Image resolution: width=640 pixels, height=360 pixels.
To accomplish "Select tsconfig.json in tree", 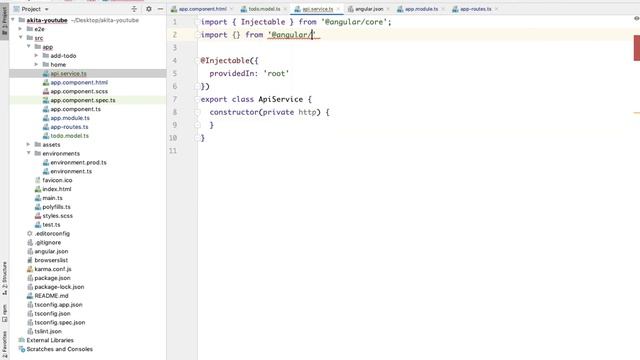I will tap(52, 313).
